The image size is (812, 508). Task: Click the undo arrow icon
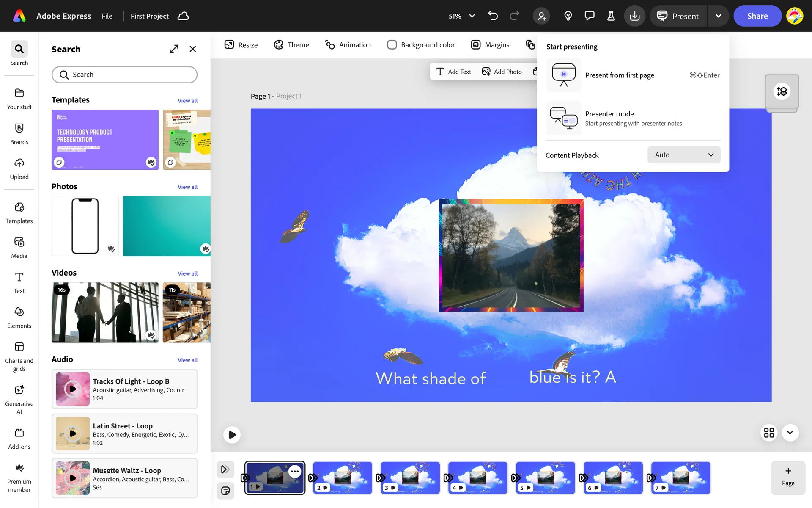point(493,16)
